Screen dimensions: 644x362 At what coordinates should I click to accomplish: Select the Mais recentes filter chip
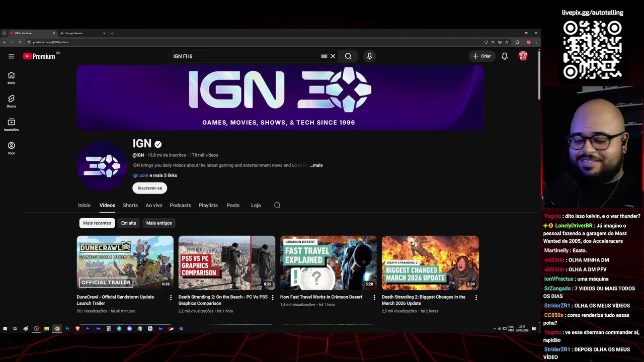[x=97, y=223]
